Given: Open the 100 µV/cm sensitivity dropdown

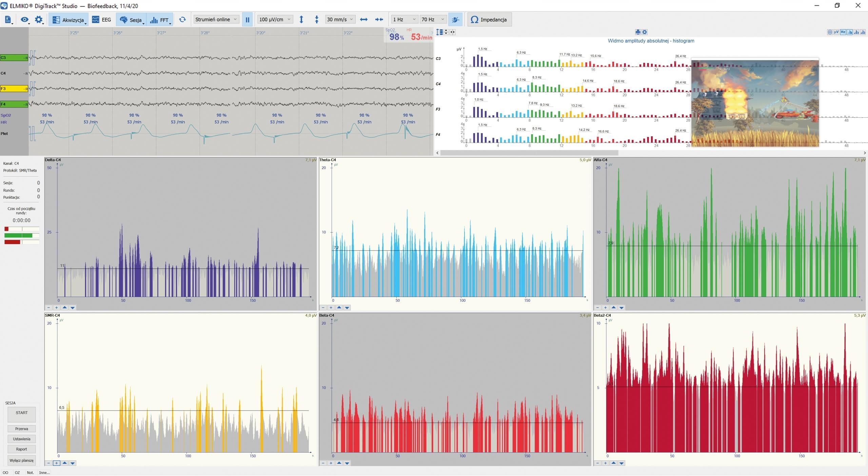Looking at the screenshot, I should click(275, 20).
